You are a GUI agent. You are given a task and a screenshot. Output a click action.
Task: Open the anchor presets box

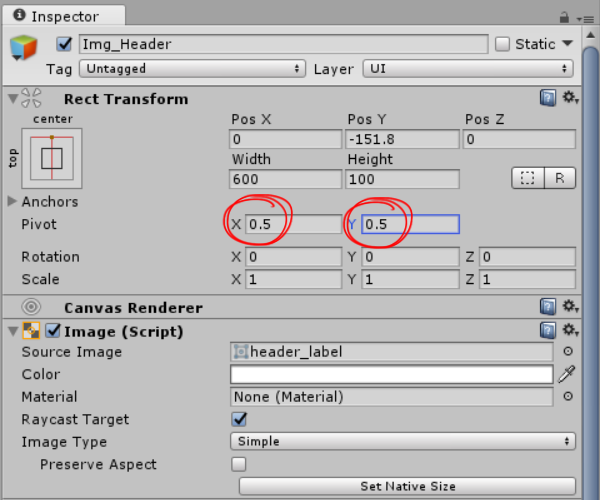[x=52, y=158]
